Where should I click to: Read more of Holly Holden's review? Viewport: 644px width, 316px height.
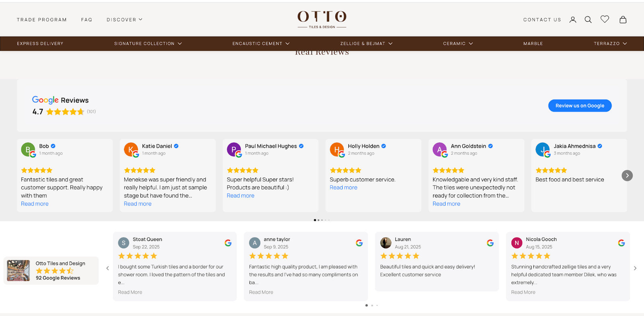pos(343,187)
